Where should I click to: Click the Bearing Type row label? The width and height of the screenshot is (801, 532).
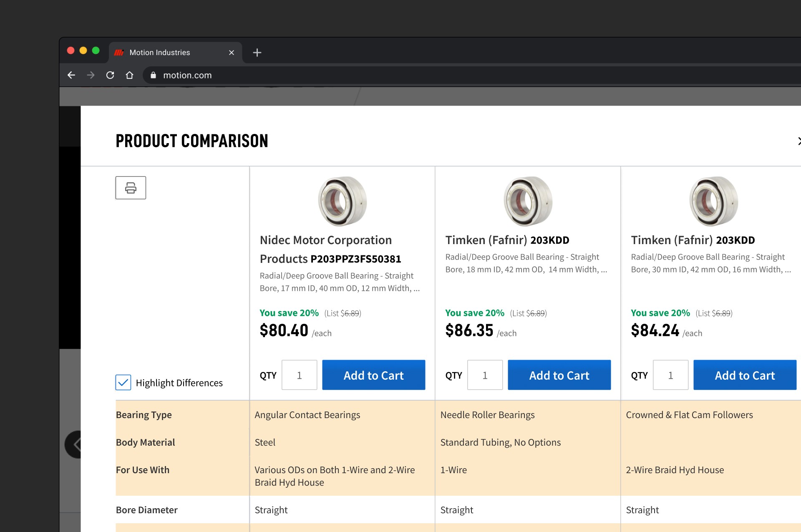(144, 415)
